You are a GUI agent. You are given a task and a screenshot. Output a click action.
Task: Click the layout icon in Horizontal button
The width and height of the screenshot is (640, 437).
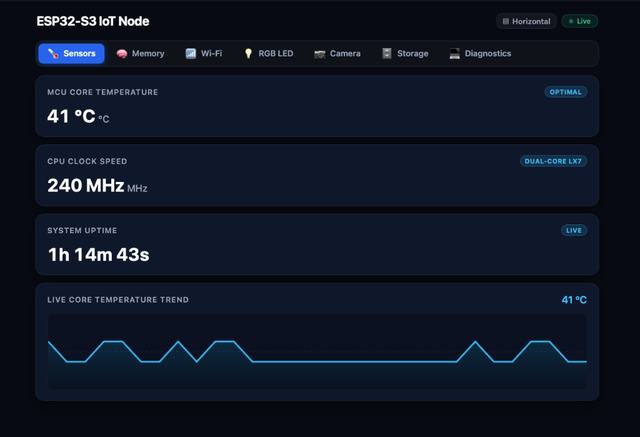(506, 21)
